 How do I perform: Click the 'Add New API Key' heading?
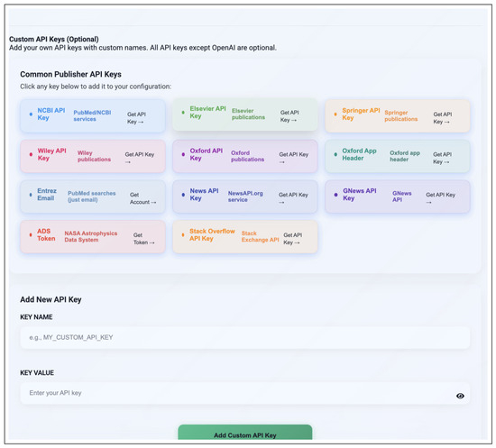[x=51, y=299]
